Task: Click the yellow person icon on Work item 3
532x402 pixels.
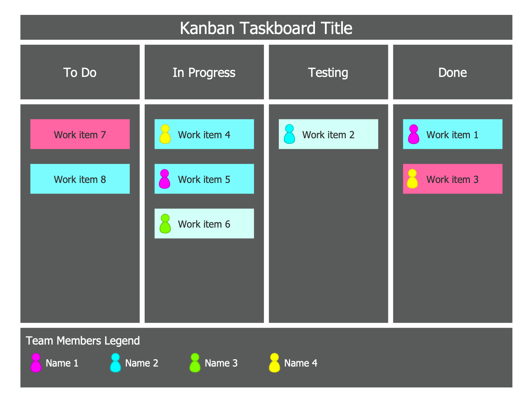Action: click(x=412, y=179)
